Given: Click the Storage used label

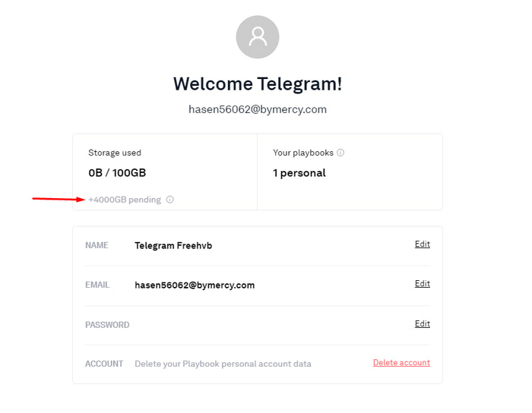Looking at the screenshot, I should point(115,153).
